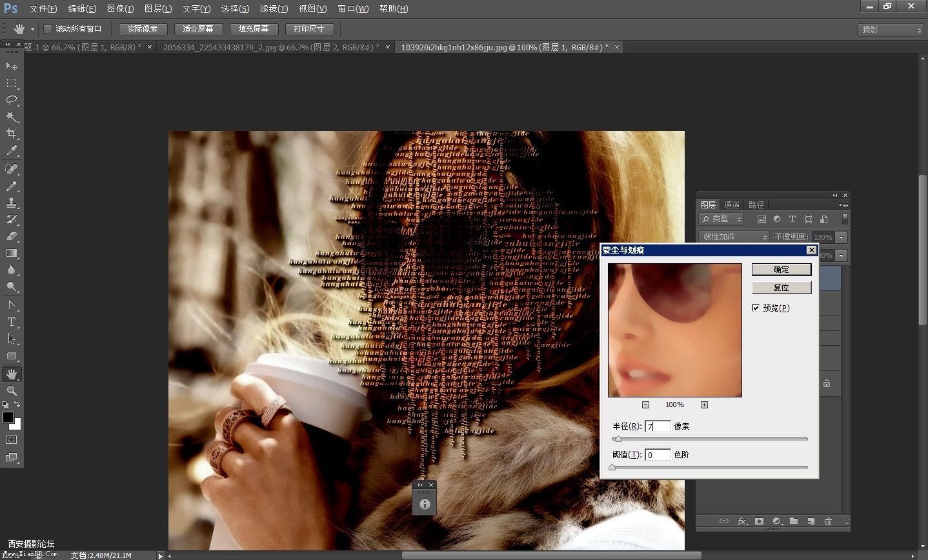Enable 滚动所有窗口 checkbox
928x560 pixels.
48,29
